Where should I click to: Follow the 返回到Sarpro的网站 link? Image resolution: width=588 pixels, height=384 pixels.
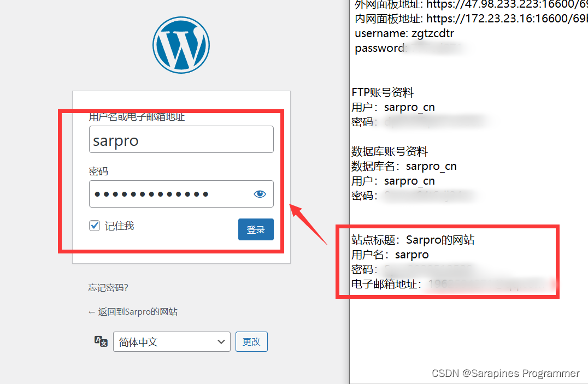[133, 312]
